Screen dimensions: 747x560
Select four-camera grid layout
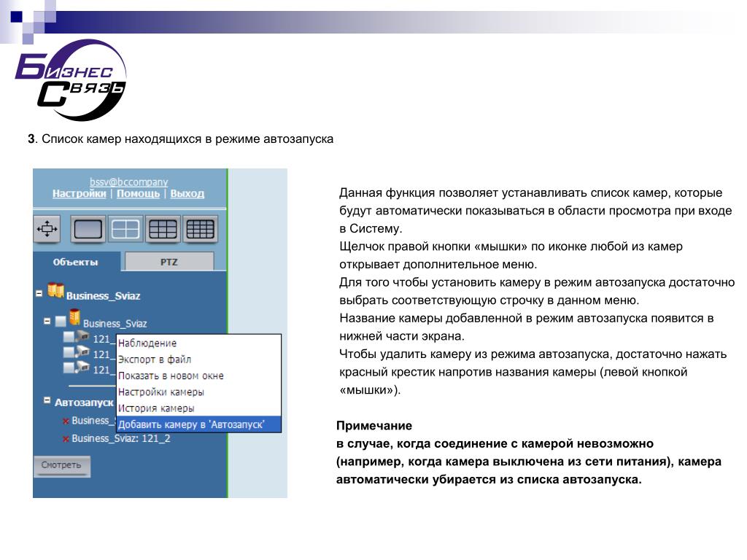(x=125, y=229)
